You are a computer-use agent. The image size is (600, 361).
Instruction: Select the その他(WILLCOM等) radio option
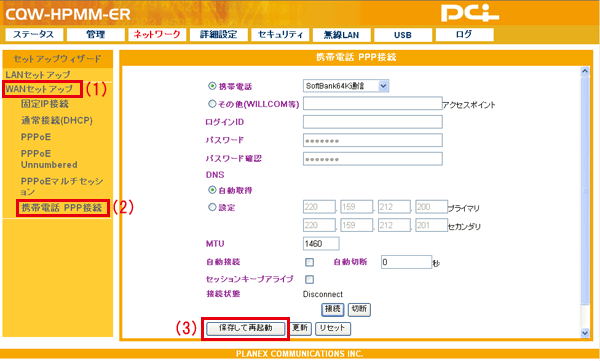click(212, 103)
